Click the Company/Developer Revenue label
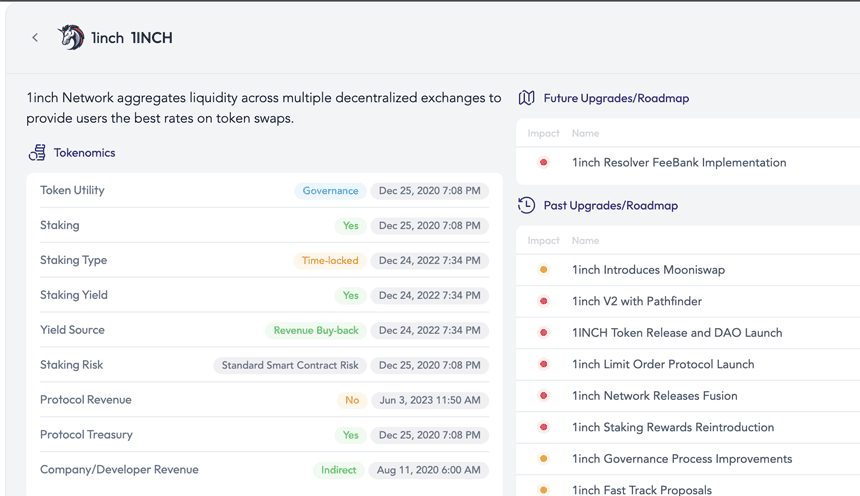This screenshot has height=496, width=860. pyautogui.click(x=119, y=470)
